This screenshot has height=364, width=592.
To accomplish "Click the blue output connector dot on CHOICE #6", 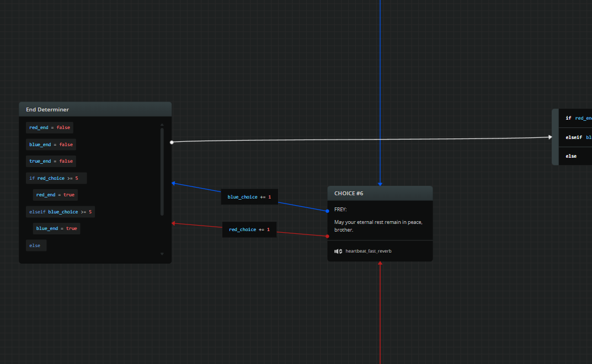I will click(x=327, y=211).
